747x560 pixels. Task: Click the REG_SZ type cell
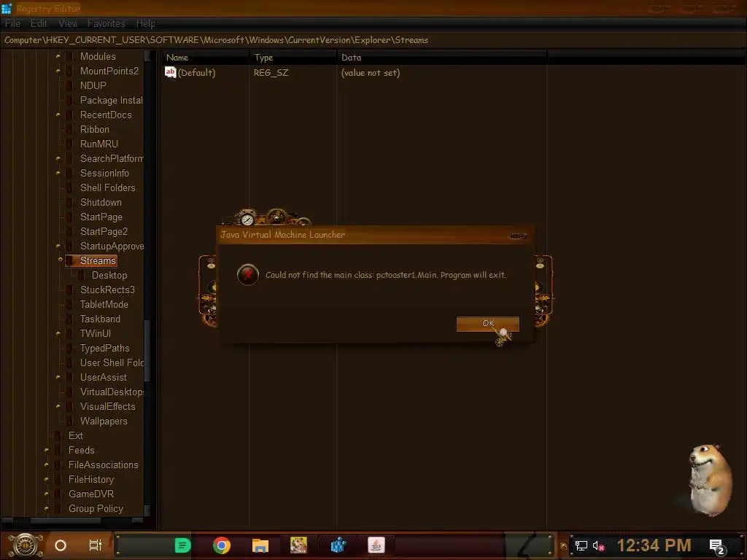click(x=271, y=73)
